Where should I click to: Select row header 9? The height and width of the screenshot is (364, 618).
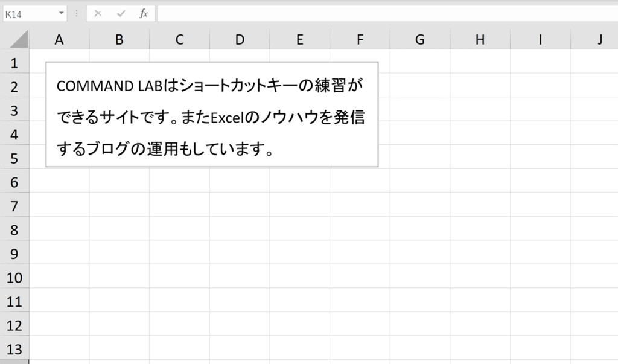pos(16,254)
